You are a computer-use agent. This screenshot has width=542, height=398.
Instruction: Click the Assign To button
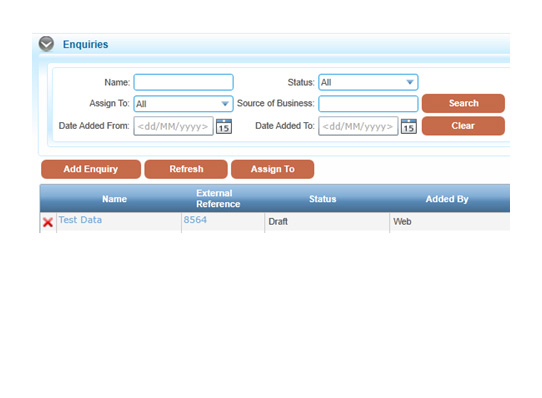pos(272,169)
